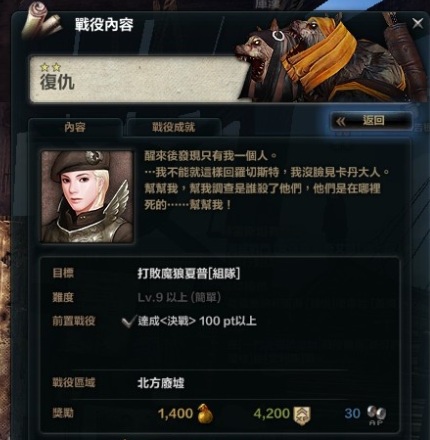Click the 4,200 experience reward amount
The image size is (430, 440).
tap(272, 414)
